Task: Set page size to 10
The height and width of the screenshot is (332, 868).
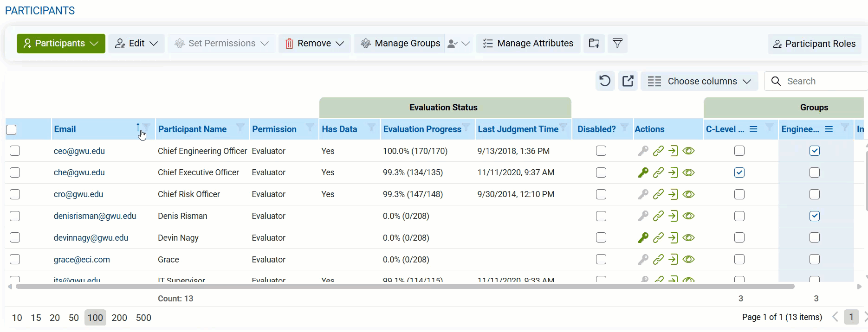Action: tap(17, 318)
